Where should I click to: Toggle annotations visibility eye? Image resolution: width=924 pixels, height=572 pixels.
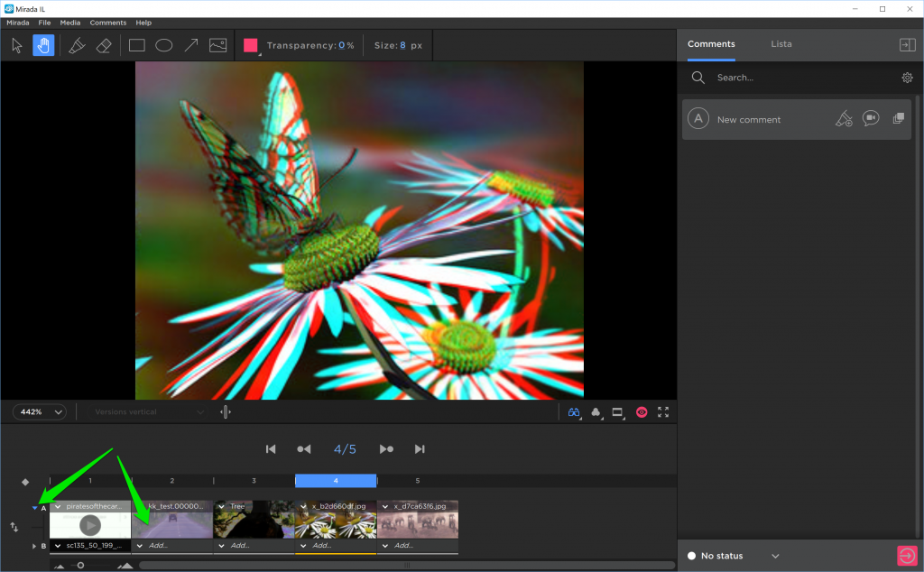(642, 412)
